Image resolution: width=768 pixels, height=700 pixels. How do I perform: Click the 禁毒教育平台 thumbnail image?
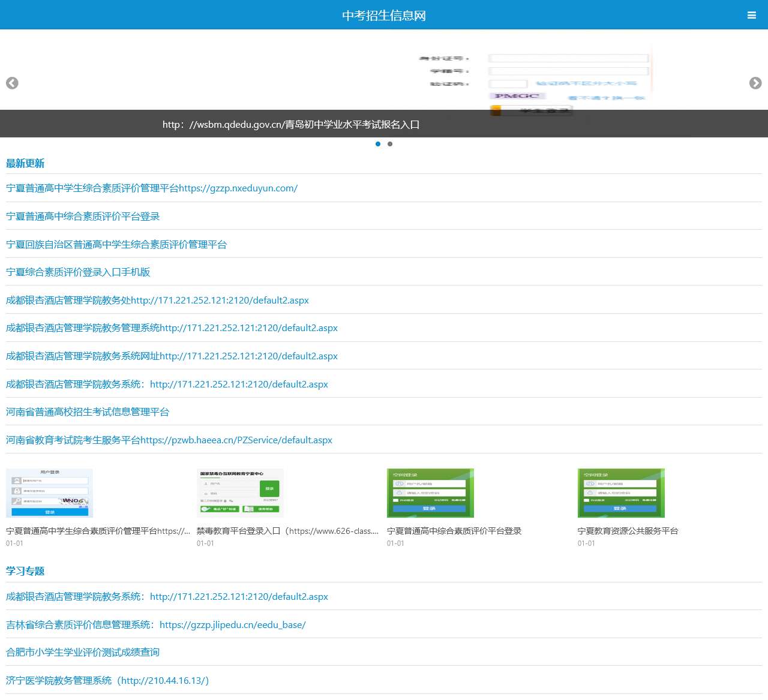(x=240, y=493)
